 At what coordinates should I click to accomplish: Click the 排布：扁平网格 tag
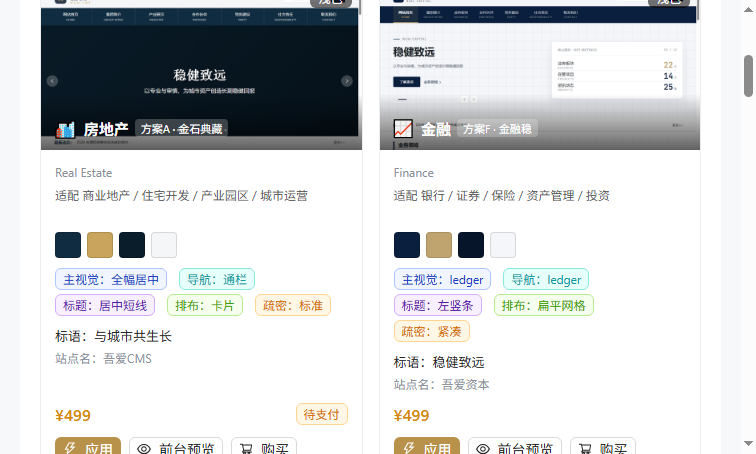(544, 305)
